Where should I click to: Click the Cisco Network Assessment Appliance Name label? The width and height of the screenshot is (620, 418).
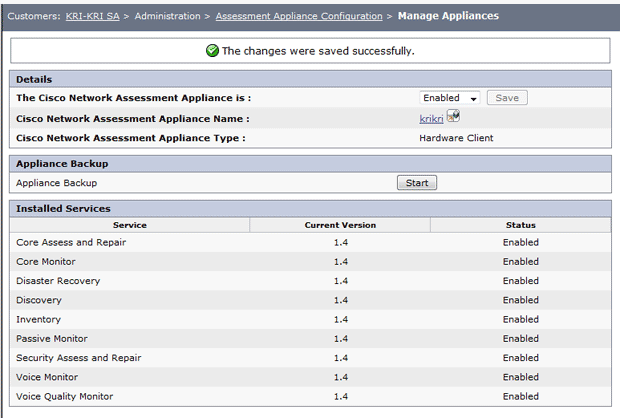pyautogui.click(x=133, y=119)
